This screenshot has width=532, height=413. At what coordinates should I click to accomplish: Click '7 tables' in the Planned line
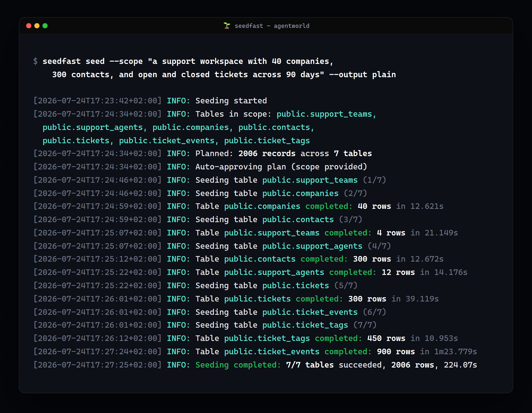[x=353, y=153]
